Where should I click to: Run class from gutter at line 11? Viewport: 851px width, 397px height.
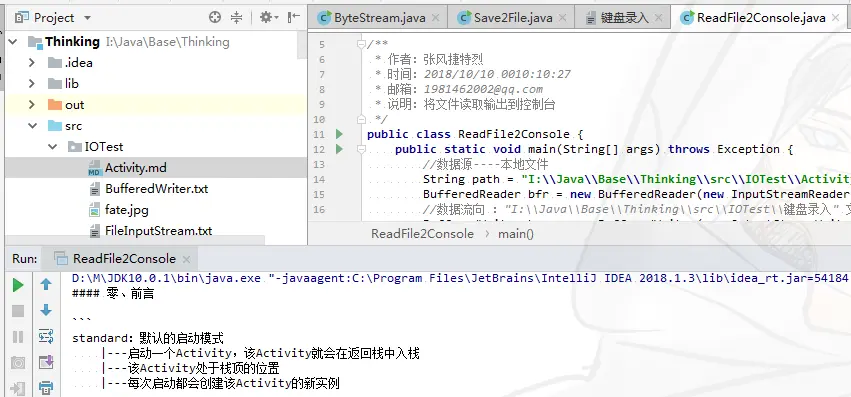click(x=339, y=134)
